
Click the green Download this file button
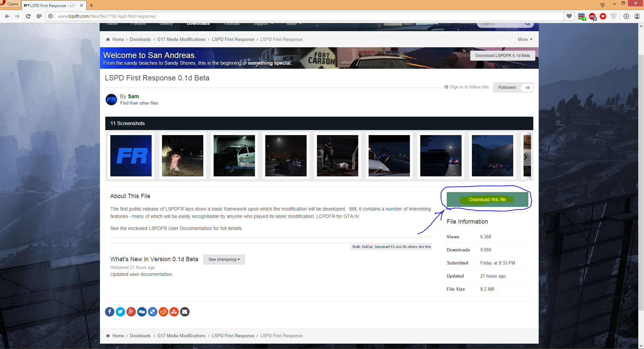click(487, 199)
